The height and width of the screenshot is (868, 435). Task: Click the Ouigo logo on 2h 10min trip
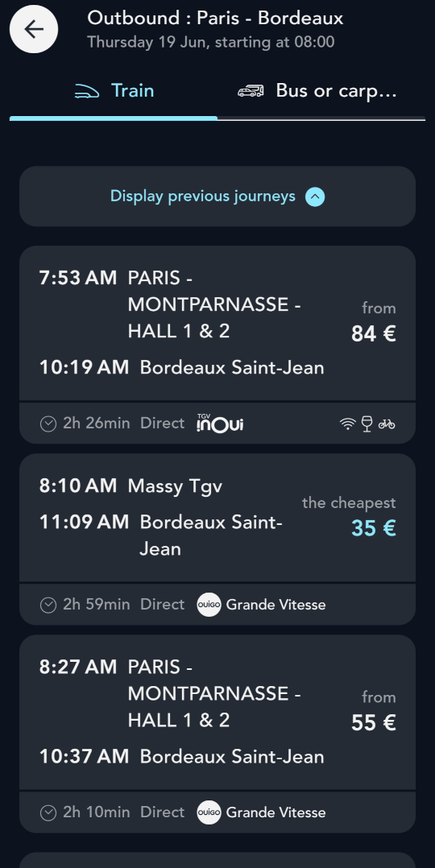point(209,812)
